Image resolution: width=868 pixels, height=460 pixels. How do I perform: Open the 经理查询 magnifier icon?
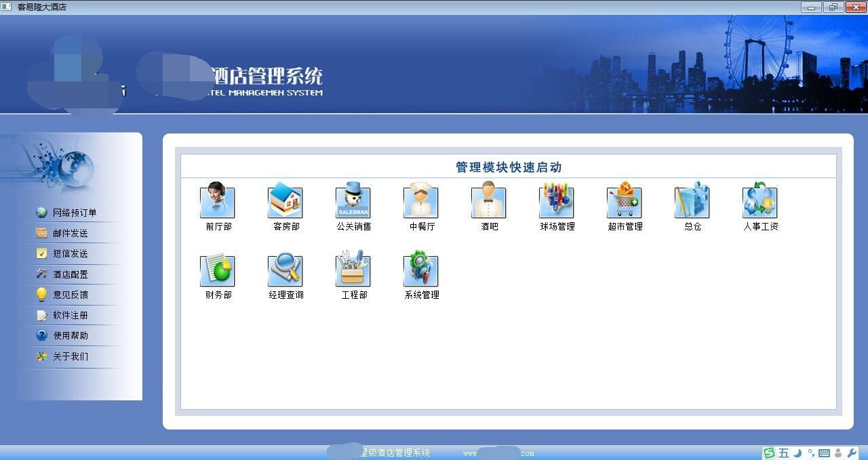tap(285, 271)
